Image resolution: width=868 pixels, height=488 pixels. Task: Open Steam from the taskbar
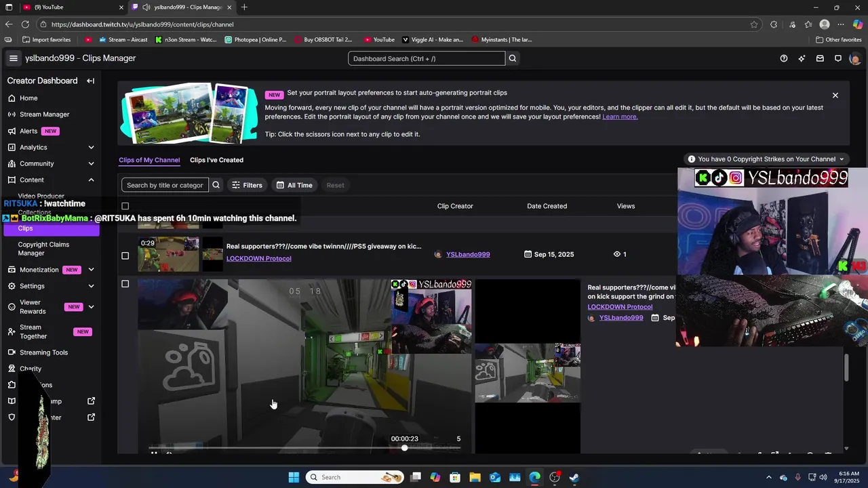pyautogui.click(x=574, y=477)
